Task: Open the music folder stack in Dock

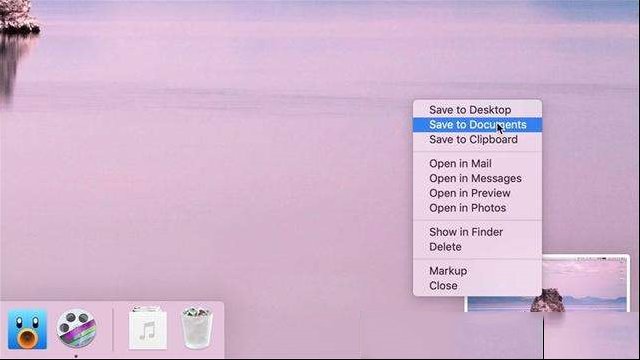Action: (148, 329)
